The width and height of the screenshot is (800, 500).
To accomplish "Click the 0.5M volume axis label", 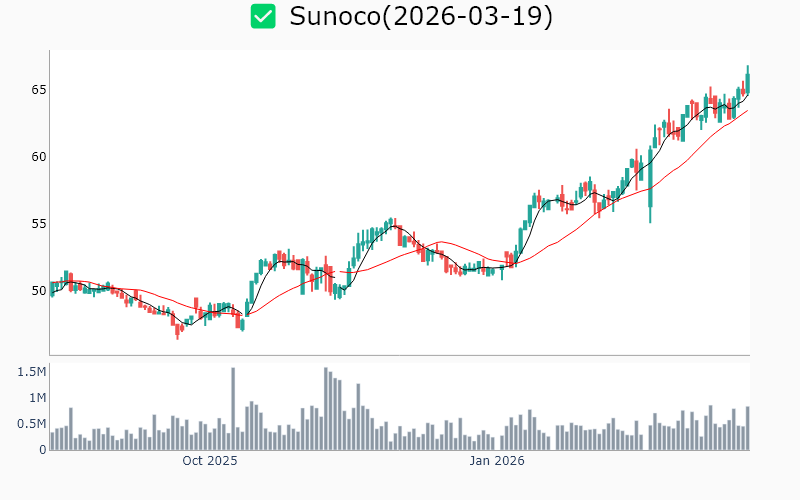I will [31, 424].
